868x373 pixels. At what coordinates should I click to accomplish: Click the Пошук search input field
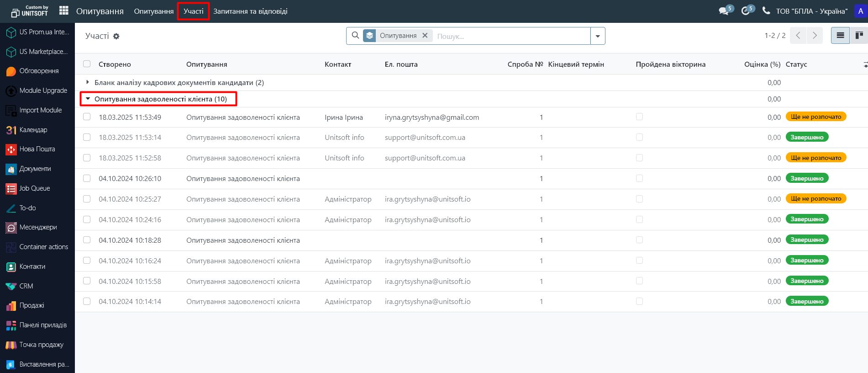[x=511, y=36]
